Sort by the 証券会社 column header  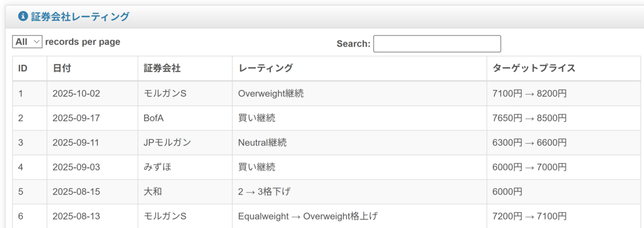pyautogui.click(x=185, y=69)
